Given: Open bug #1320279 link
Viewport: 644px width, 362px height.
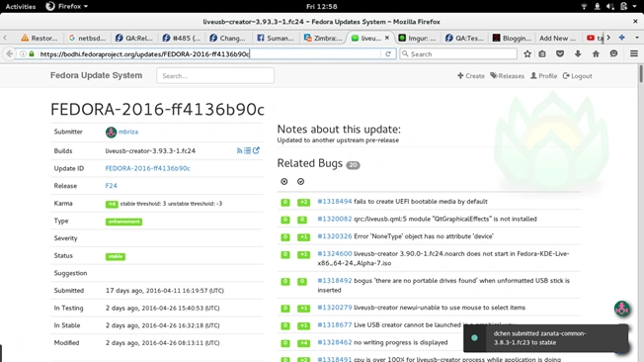Looking at the screenshot, I should [335, 308].
